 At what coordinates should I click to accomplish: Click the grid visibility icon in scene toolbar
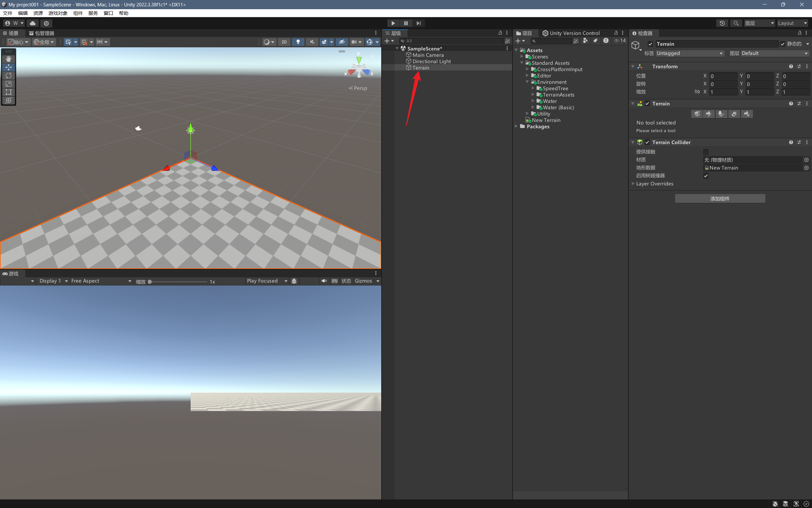click(x=68, y=42)
